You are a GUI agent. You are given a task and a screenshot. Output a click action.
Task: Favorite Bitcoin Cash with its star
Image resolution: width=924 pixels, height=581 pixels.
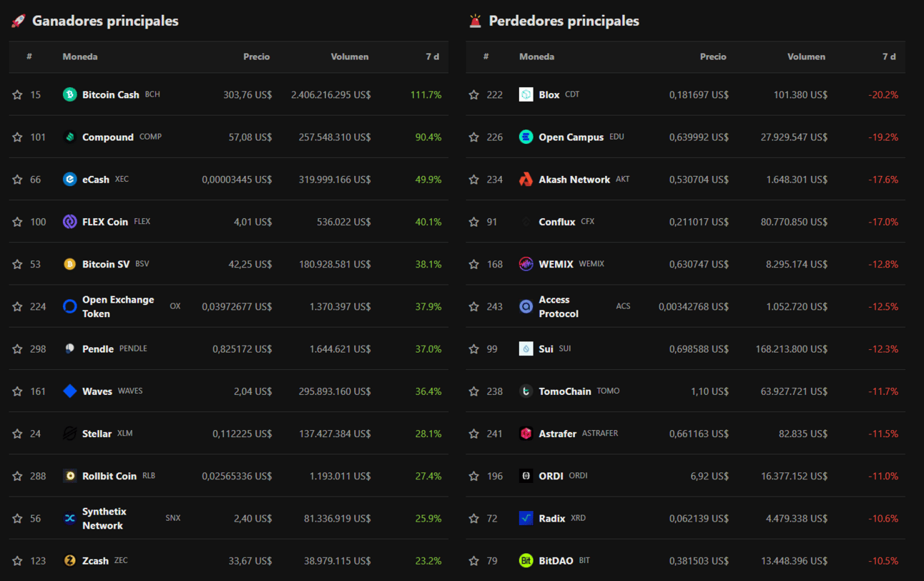tap(17, 94)
